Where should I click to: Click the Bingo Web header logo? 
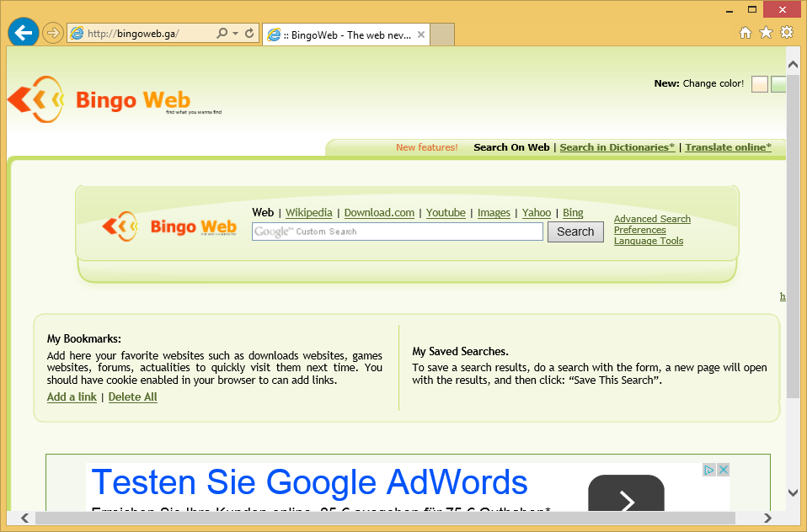coord(115,99)
